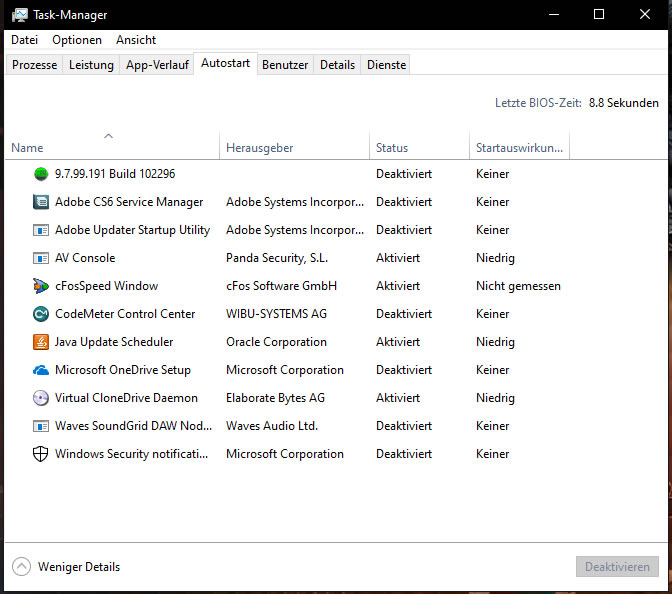Viewport: 672px width, 594px height.
Task: Select the Adobe CS6 Service Manager row
Action: (336, 202)
